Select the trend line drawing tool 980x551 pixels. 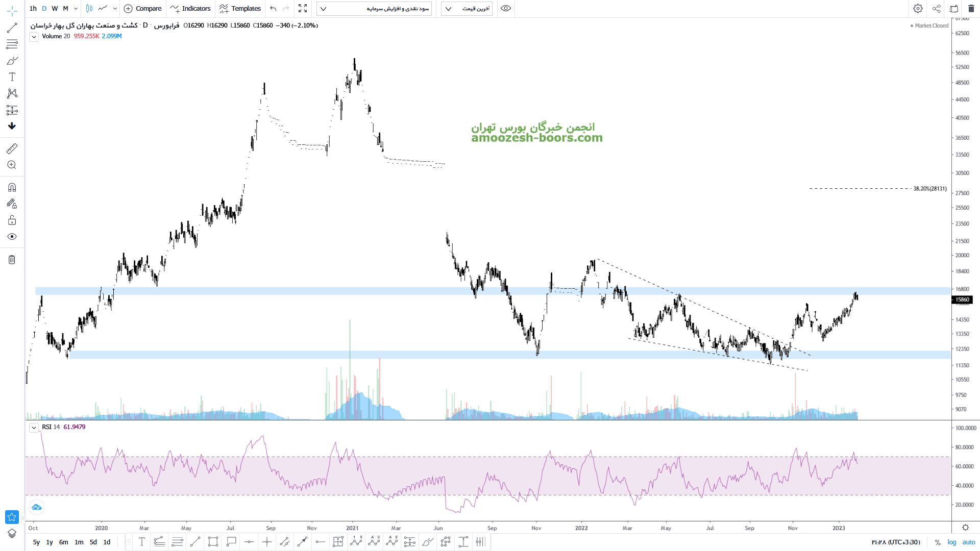[12, 28]
